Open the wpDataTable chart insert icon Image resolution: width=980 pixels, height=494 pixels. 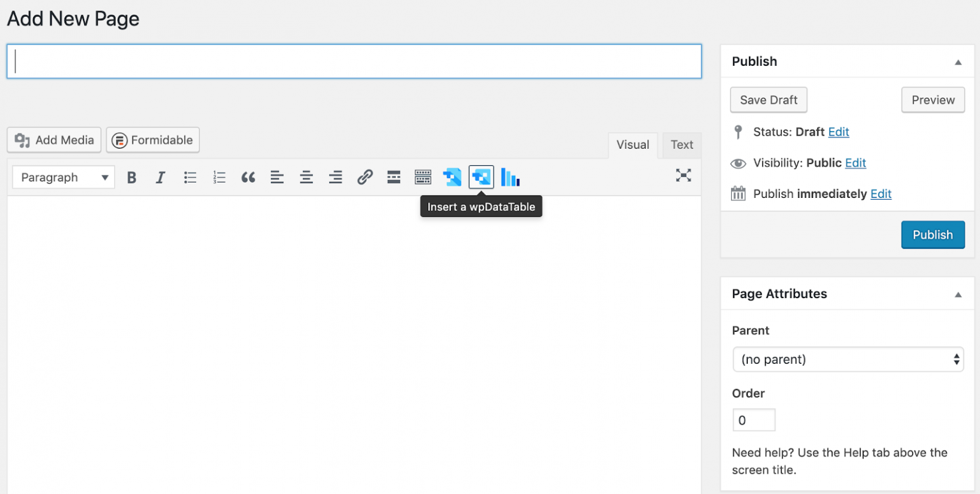[510, 177]
